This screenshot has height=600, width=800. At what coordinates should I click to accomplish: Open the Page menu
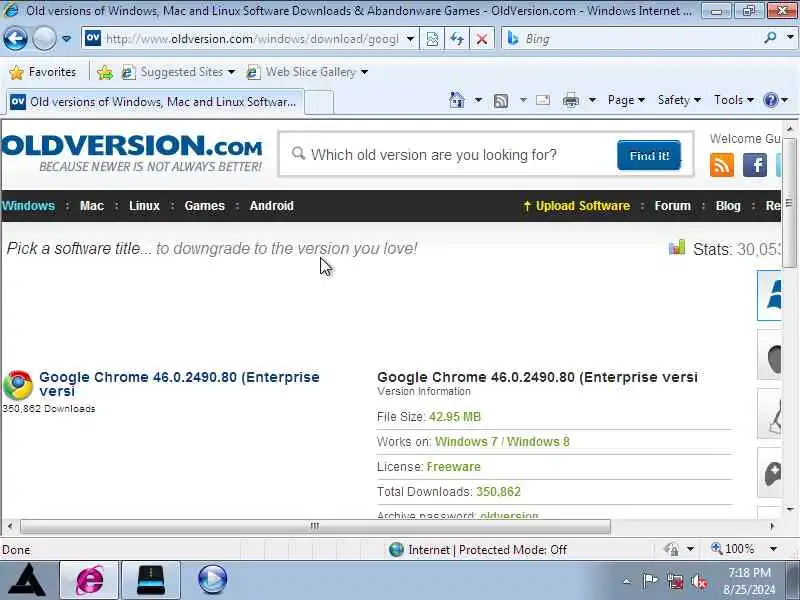coord(626,100)
